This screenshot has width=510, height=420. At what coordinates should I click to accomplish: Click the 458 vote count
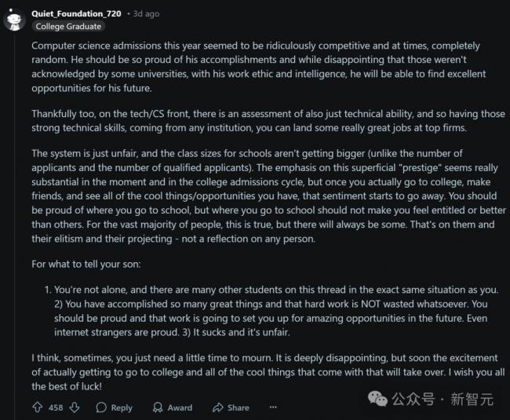coord(56,407)
